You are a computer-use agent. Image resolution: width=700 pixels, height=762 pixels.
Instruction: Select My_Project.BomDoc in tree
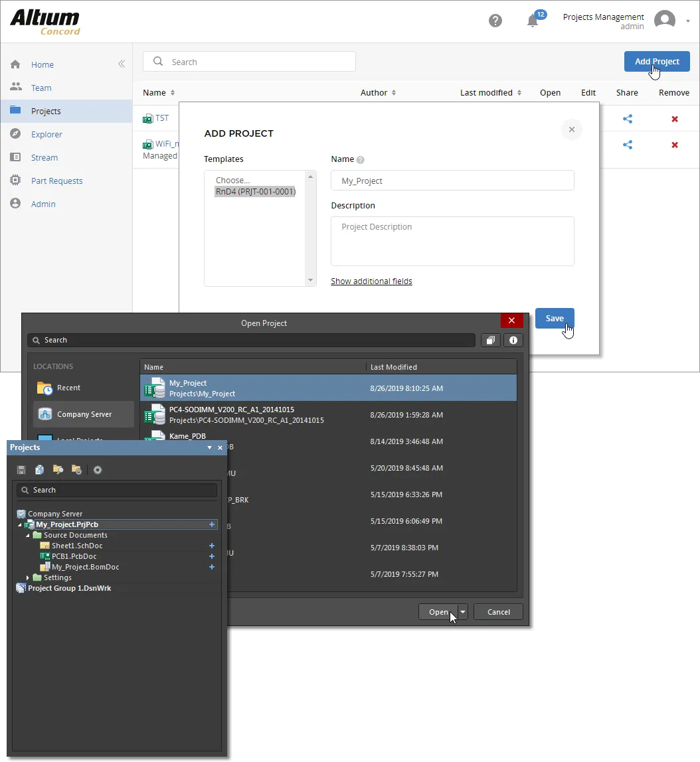pyautogui.click(x=85, y=567)
